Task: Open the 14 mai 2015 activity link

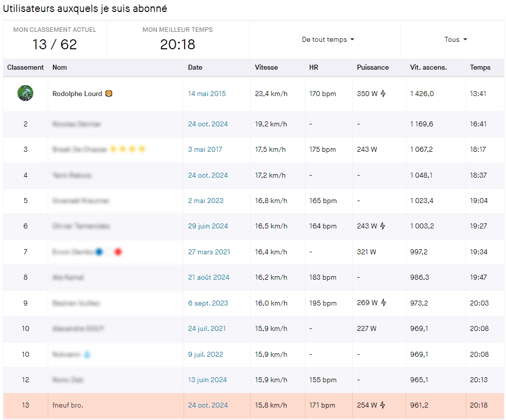Action: 207,94
